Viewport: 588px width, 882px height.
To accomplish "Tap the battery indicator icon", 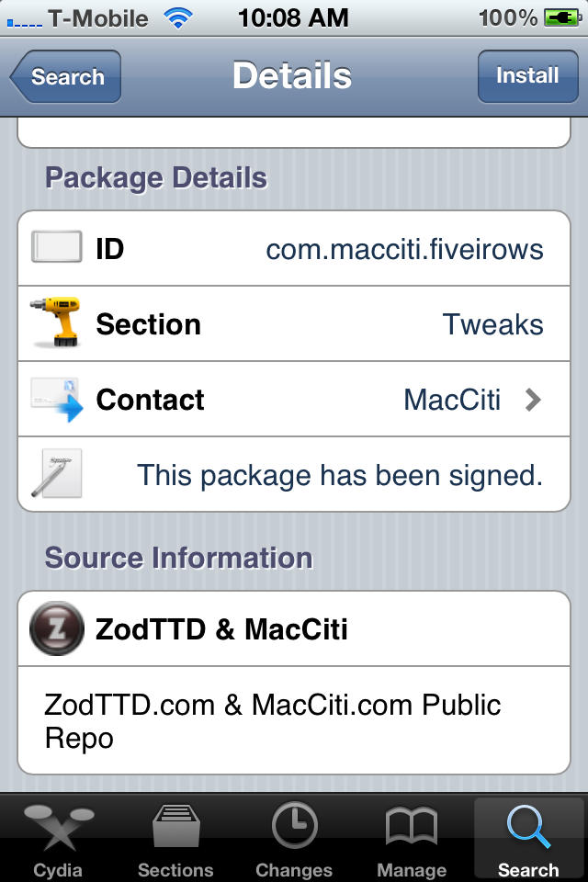I will 562,18.
